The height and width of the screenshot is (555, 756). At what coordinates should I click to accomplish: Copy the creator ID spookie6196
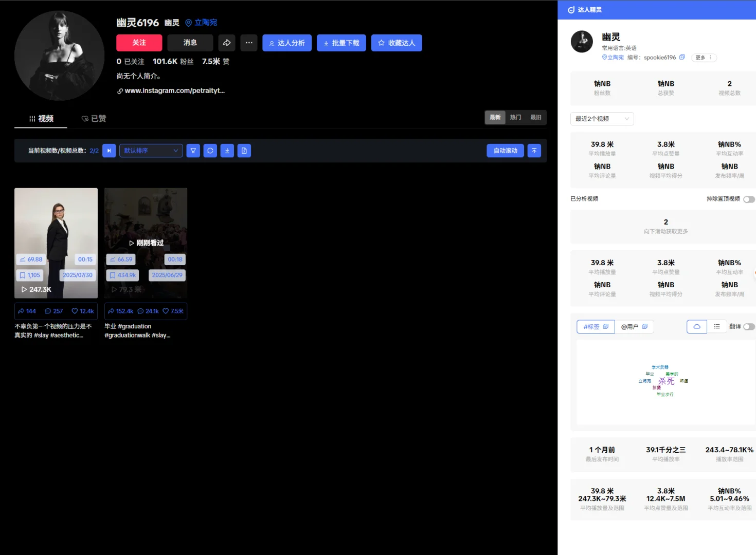pyautogui.click(x=682, y=57)
